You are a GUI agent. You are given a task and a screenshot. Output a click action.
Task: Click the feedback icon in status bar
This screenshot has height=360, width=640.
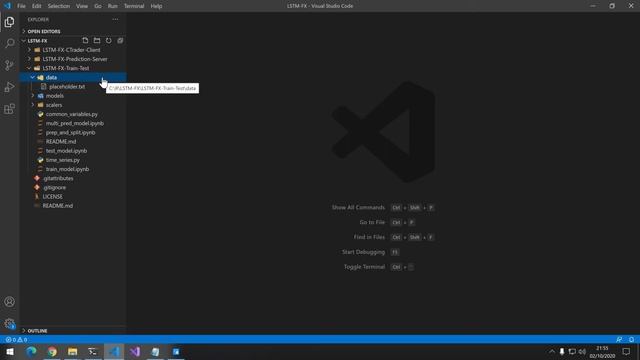[619, 340]
